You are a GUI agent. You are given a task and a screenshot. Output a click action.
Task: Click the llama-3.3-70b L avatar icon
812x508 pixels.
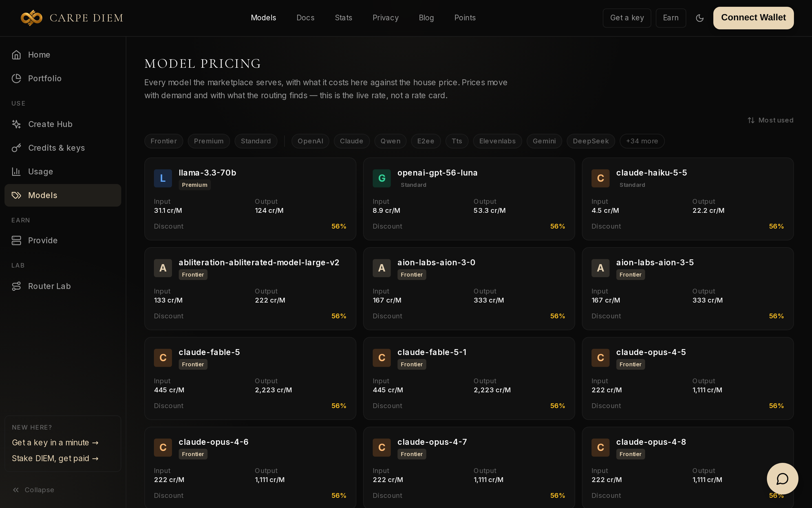tap(163, 178)
